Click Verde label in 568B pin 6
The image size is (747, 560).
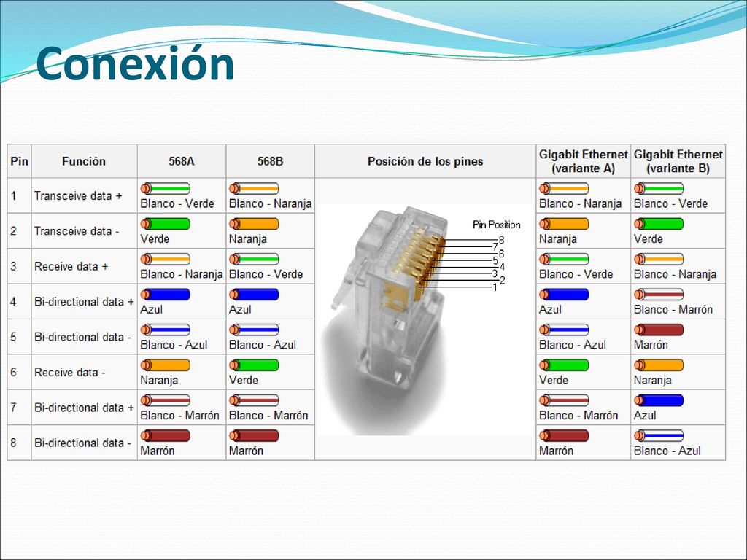(x=244, y=380)
